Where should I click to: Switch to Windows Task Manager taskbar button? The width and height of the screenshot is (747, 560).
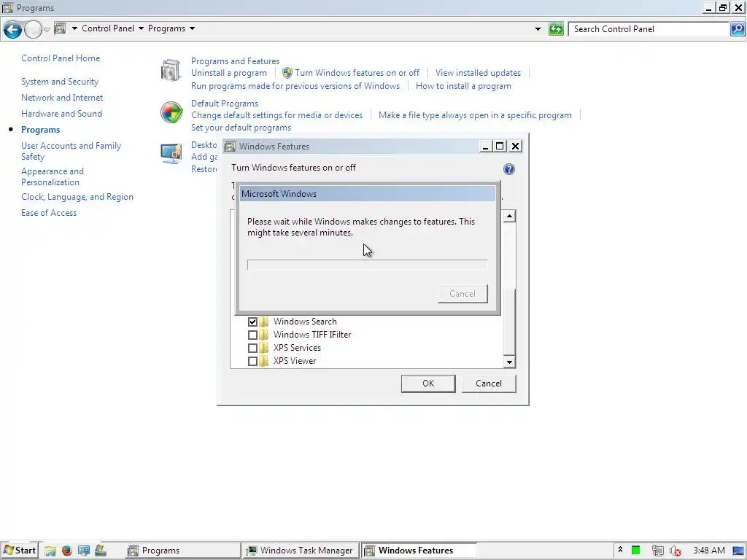300,551
